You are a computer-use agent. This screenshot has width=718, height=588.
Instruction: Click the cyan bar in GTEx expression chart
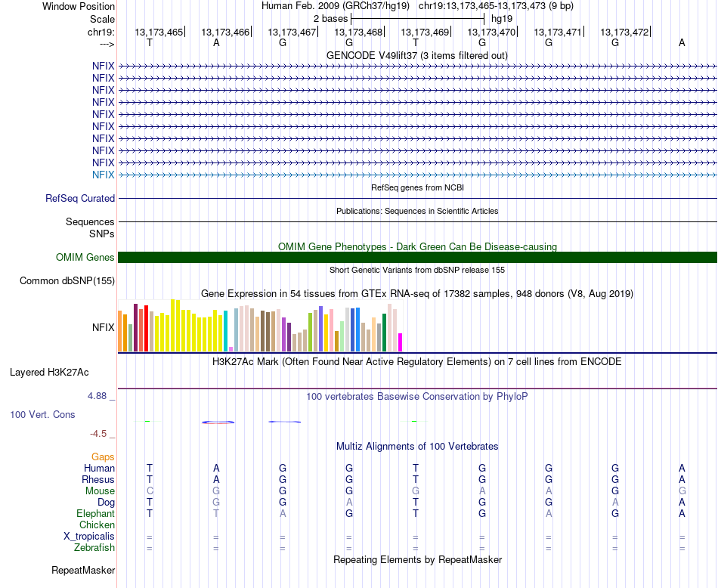point(225,331)
